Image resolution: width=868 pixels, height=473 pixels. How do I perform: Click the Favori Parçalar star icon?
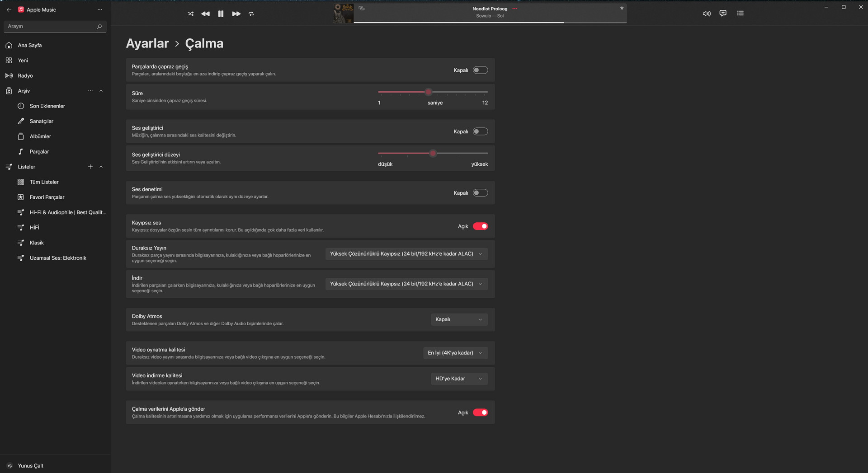21,197
